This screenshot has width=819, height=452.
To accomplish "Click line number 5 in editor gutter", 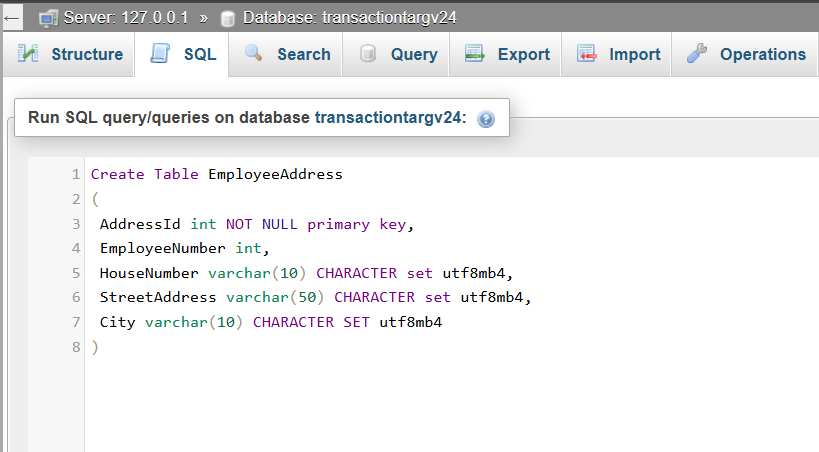I will point(76,273).
